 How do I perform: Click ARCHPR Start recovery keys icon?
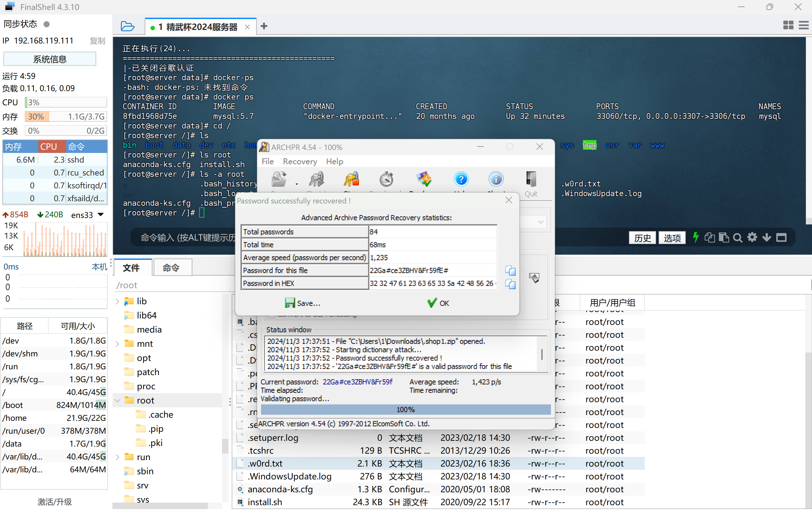(x=317, y=179)
